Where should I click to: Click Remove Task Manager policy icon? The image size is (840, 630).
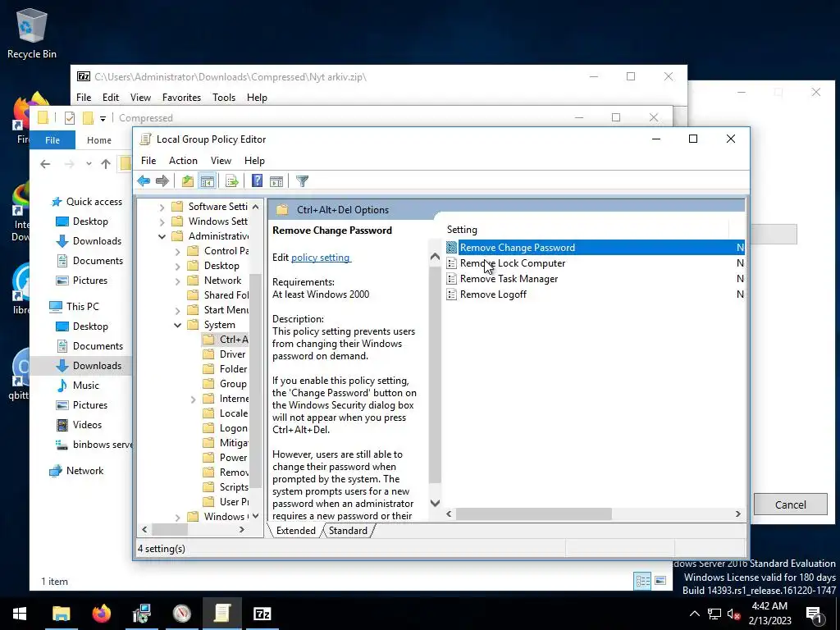coord(452,279)
